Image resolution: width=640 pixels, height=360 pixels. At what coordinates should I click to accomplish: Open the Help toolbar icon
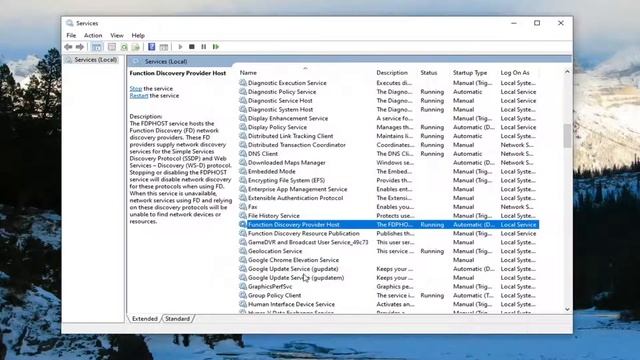151,47
